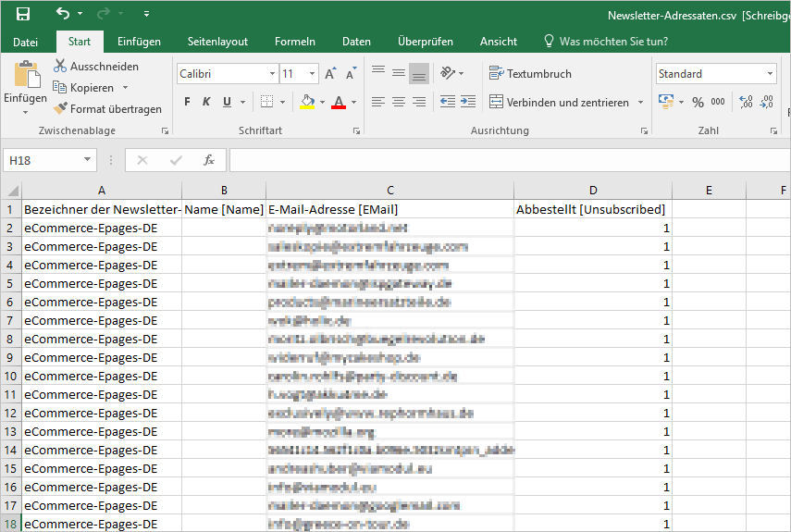Expand the Kopieren dropdown arrow

(126, 88)
